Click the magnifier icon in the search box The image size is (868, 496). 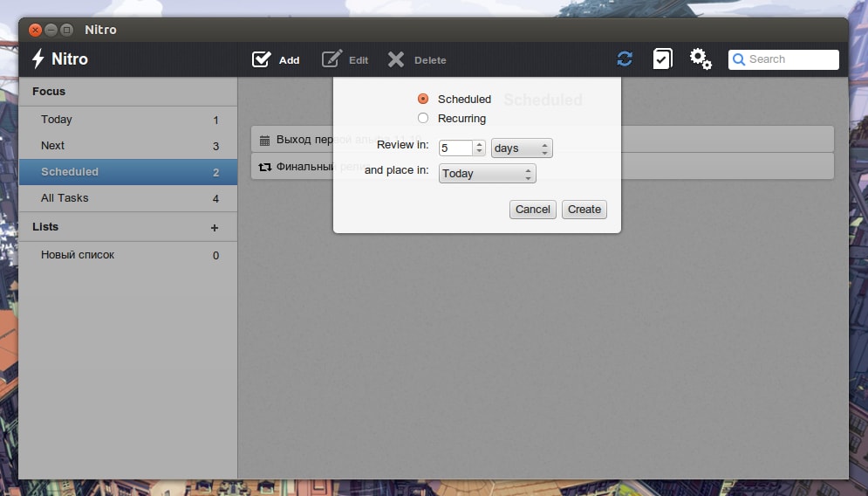click(x=739, y=59)
